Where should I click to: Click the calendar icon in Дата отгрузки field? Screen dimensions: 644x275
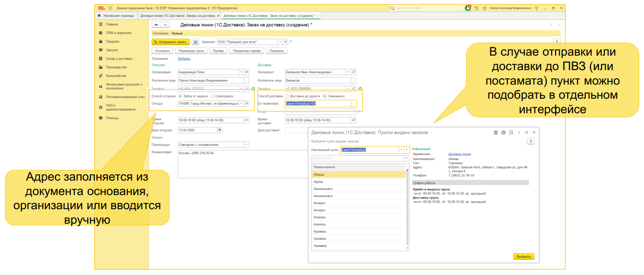pyautogui.click(x=220, y=130)
